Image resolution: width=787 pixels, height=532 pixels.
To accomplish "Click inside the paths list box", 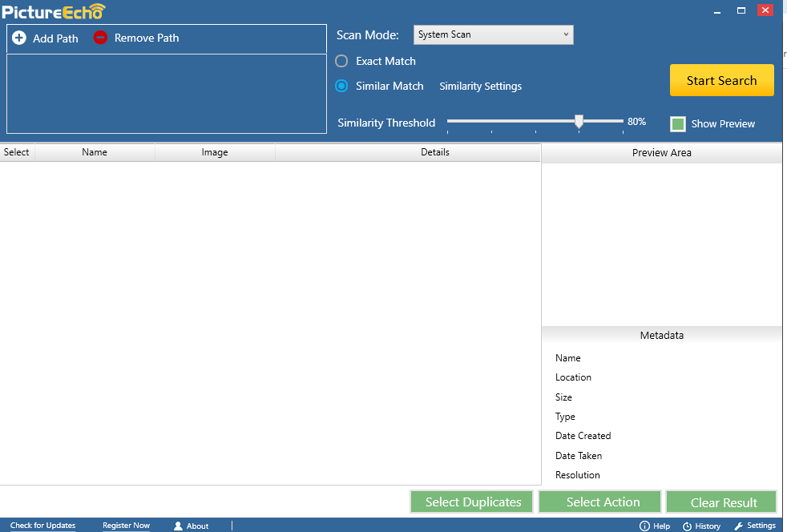I will [167, 94].
